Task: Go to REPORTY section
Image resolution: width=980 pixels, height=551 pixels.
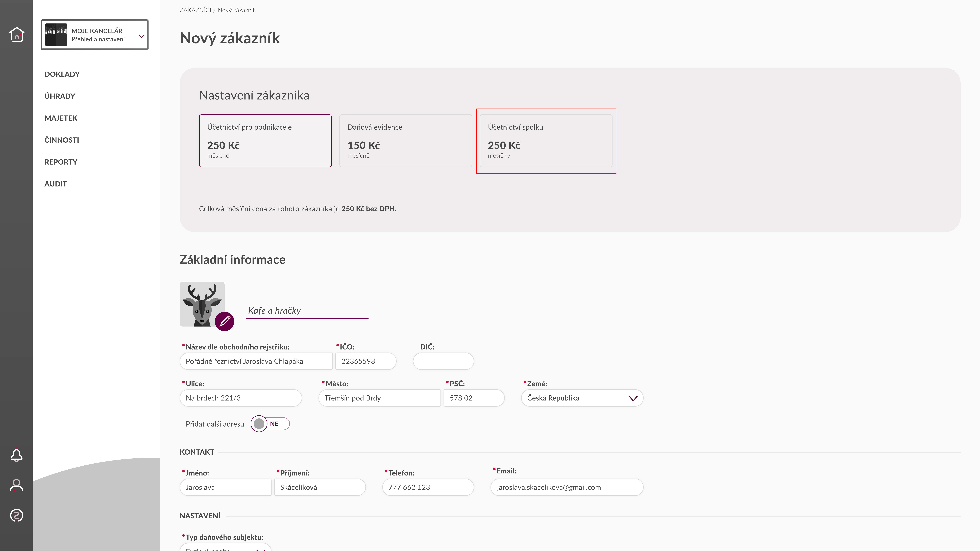Action: tap(61, 162)
